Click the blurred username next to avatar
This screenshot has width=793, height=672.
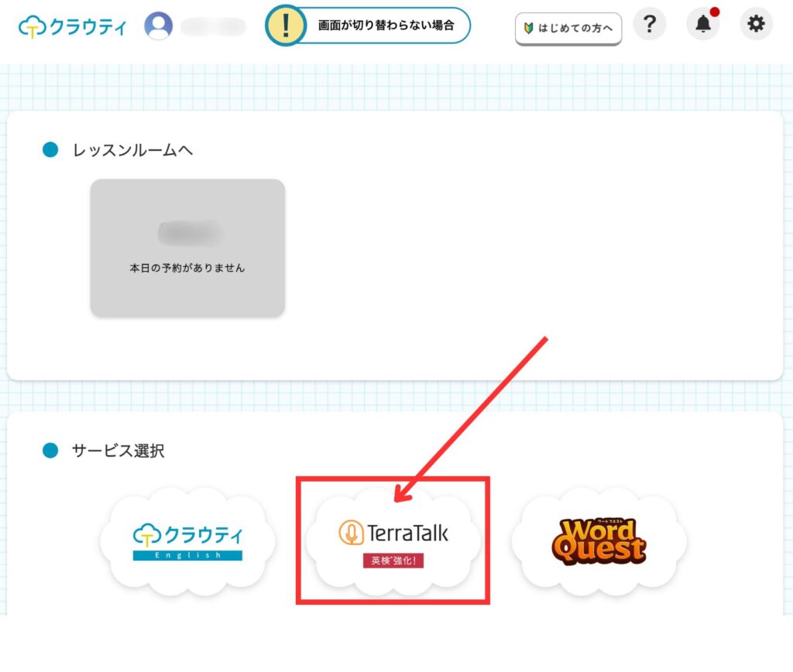(x=213, y=26)
